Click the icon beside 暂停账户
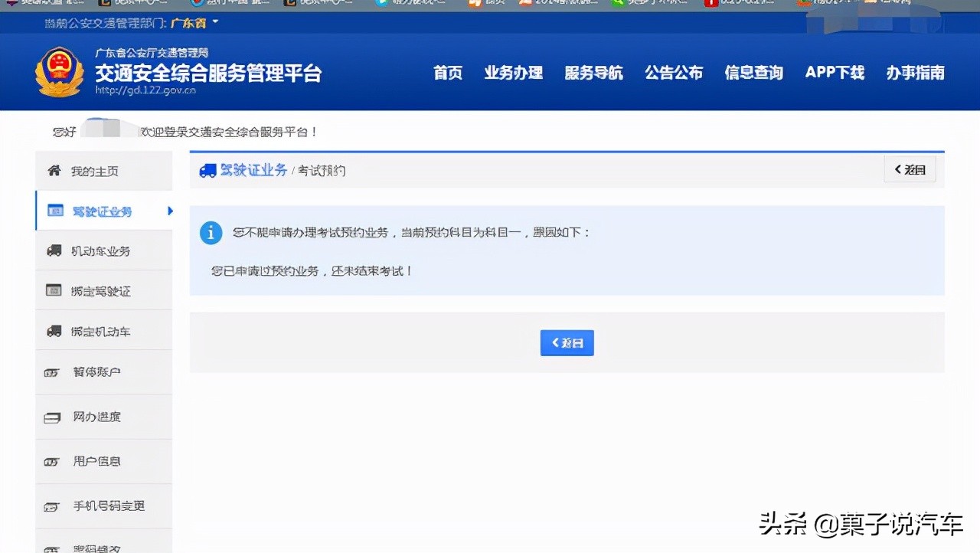 pyautogui.click(x=51, y=372)
